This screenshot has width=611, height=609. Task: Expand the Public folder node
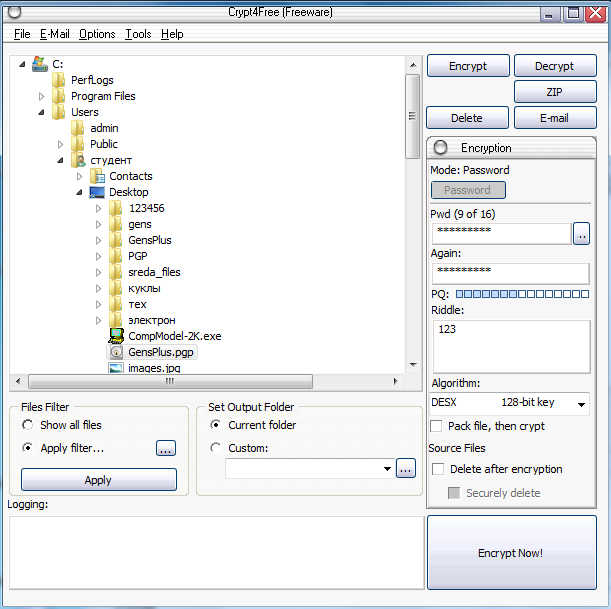(60, 145)
